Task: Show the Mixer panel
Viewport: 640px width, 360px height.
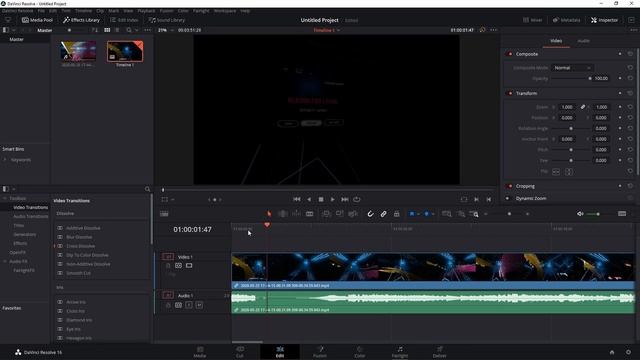Action: tap(533, 20)
